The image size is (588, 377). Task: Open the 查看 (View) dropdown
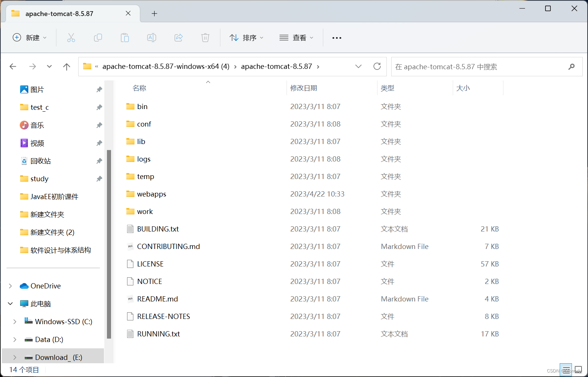pyautogui.click(x=297, y=38)
